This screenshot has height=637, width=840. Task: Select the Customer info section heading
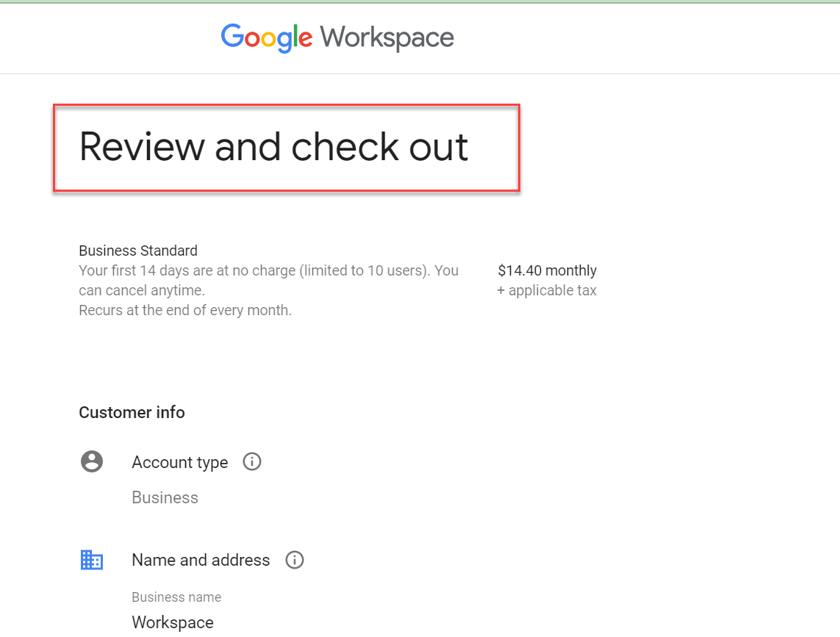(132, 412)
